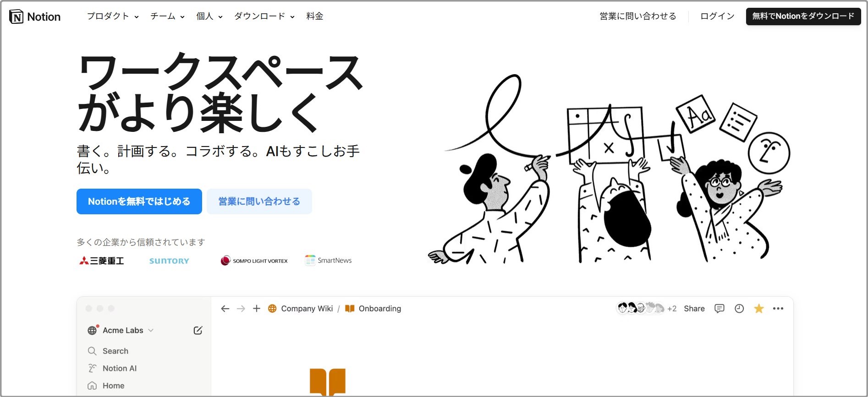Open the Acme Labs workspace switcher
Screen dimensions: 868x397
click(121, 331)
